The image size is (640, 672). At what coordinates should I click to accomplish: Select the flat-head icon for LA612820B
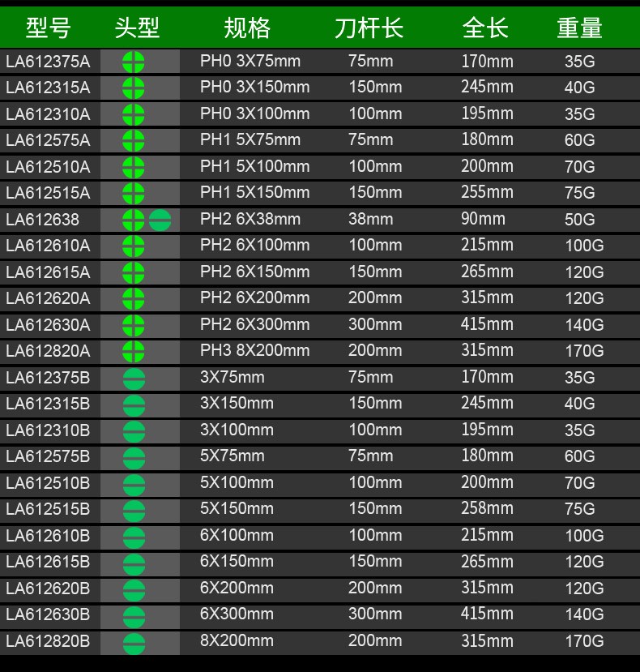tap(134, 644)
